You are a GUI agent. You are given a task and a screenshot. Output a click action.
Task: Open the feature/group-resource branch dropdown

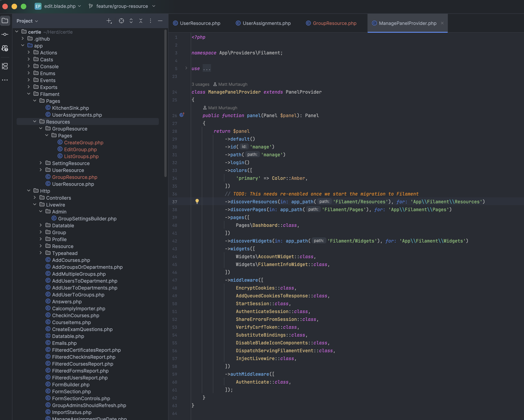(122, 6)
